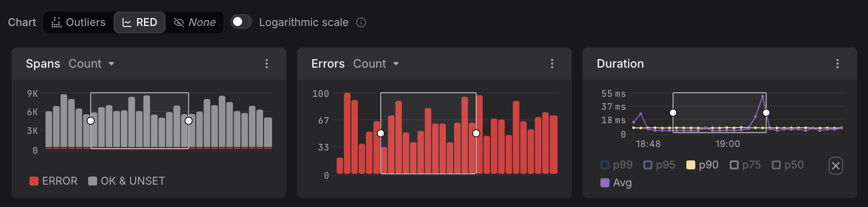Click the X button to clear Duration selection
Screen dimensions: 868x207
[835, 166]
